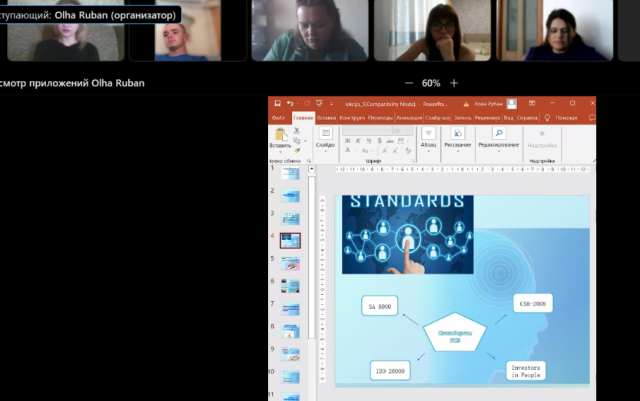Switch to the Вставка ribbon tab
This screenshot has width=640, height=401.
click(327, 118)
